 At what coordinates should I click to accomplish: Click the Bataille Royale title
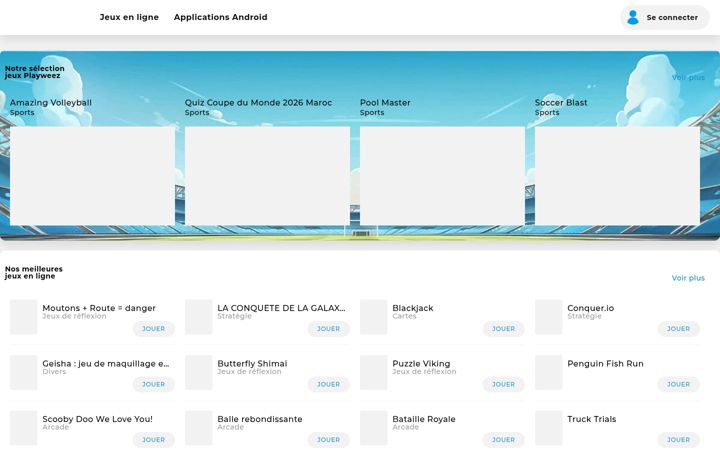(x=424, y=419)
